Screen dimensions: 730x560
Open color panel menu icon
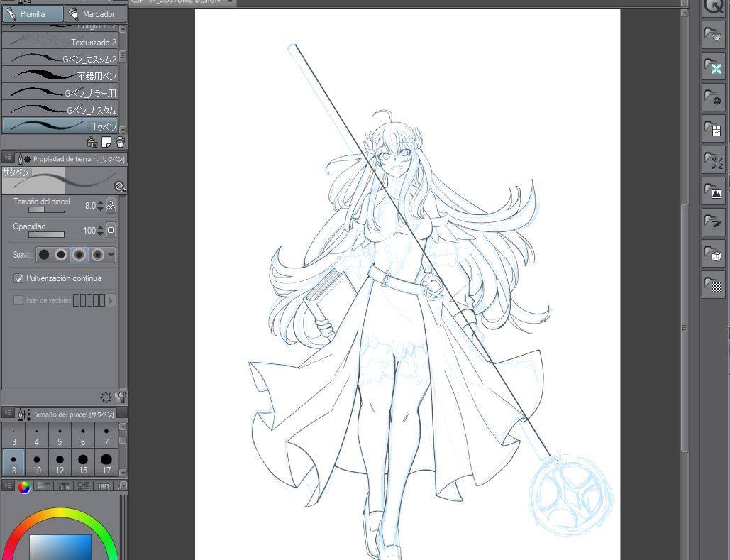click(x=8, y=486)
